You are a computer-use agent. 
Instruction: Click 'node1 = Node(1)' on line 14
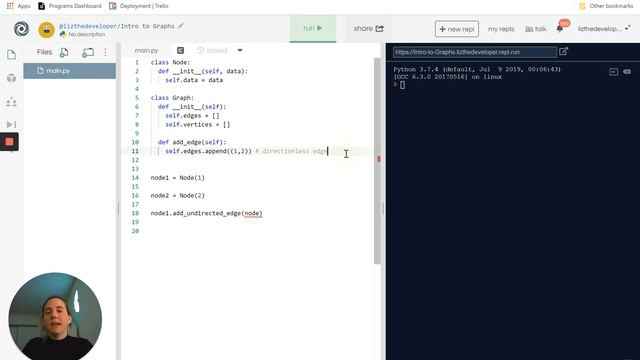point(178,178)
